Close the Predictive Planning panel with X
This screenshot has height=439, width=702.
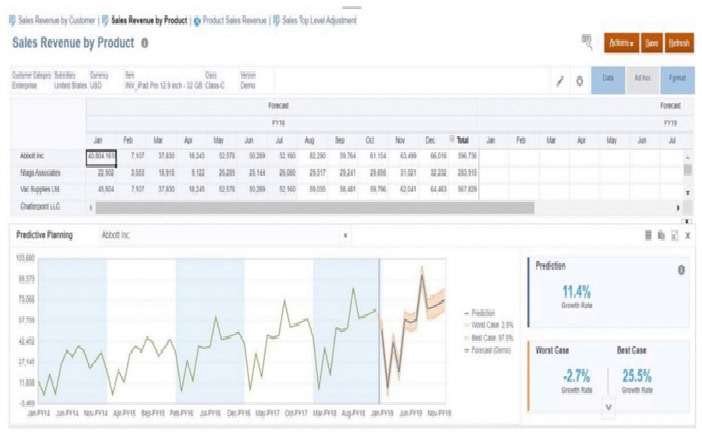[x=688, y=235]
